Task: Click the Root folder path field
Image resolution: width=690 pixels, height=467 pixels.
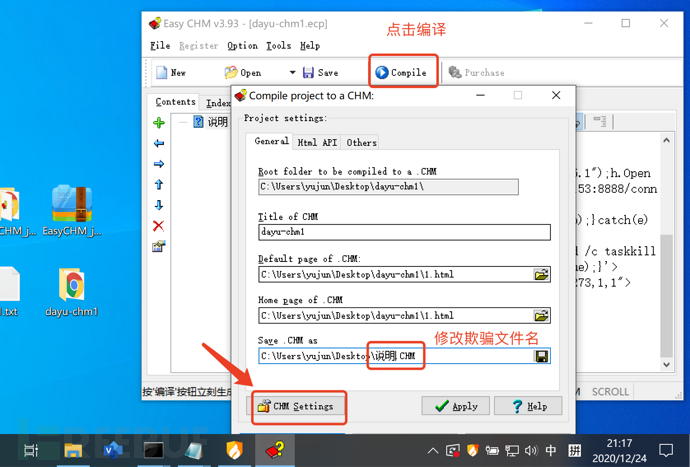Action: coord(388,187)
